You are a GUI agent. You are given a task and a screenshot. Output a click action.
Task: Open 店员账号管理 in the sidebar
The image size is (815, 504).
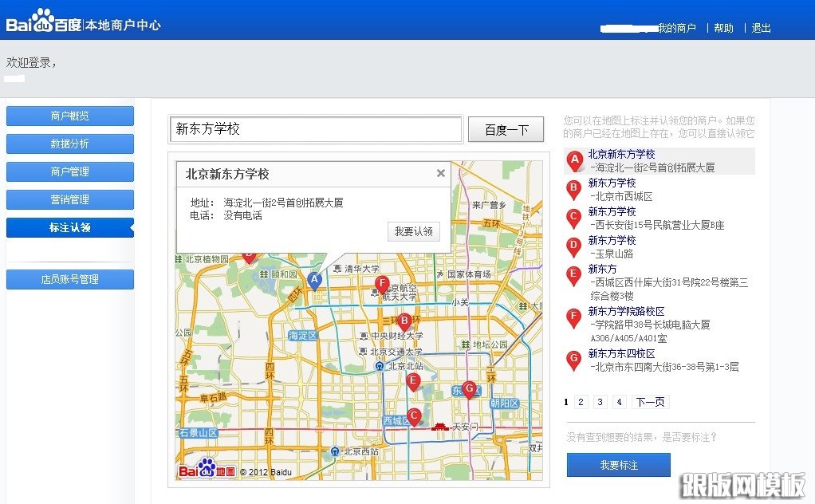(x=70, y=280)
